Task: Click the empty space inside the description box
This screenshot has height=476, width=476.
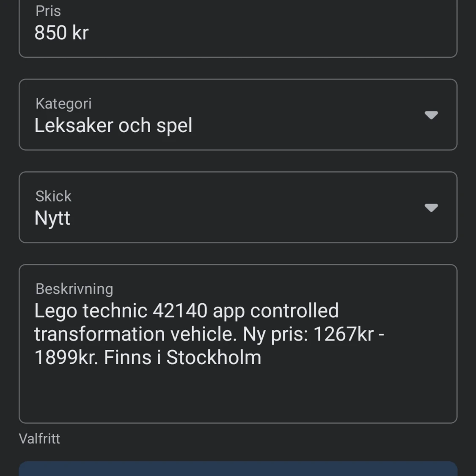Action: (x=238, y=395)
